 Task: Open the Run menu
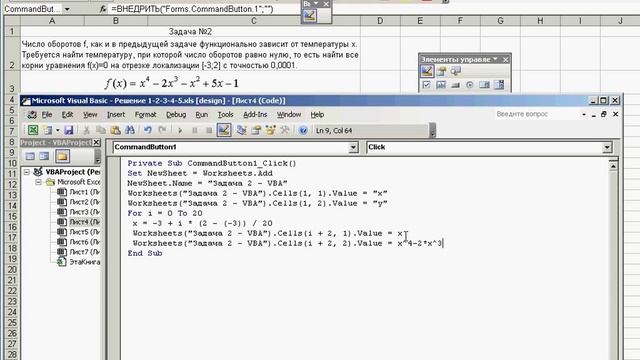pos(202,115)
